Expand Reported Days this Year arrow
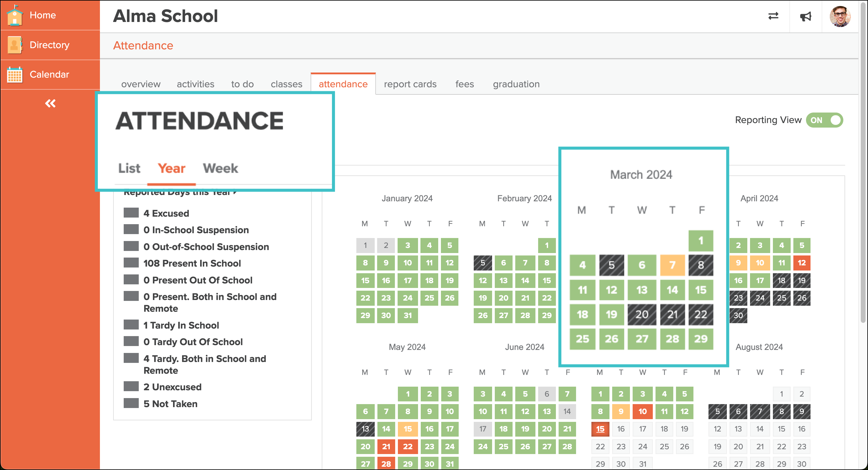The width and height of the screenshot is (868, 470). pos(235,193)
